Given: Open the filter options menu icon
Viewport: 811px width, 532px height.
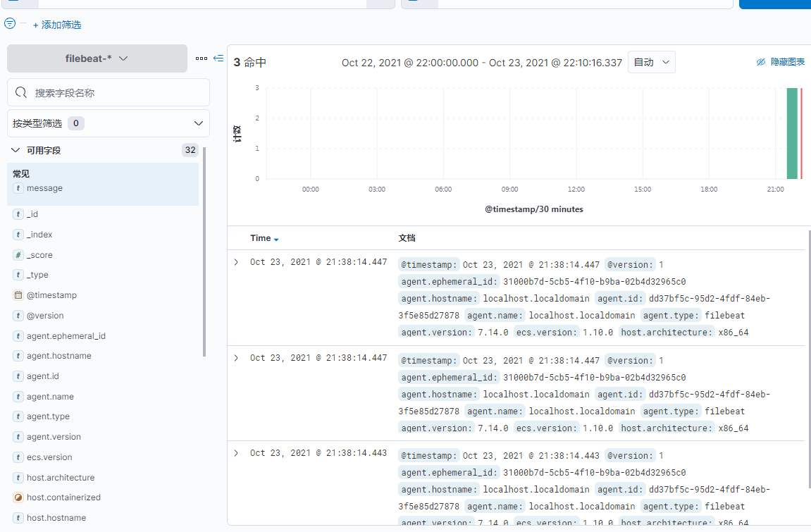Looking at the screenshot, I should (x=10, y=23).
